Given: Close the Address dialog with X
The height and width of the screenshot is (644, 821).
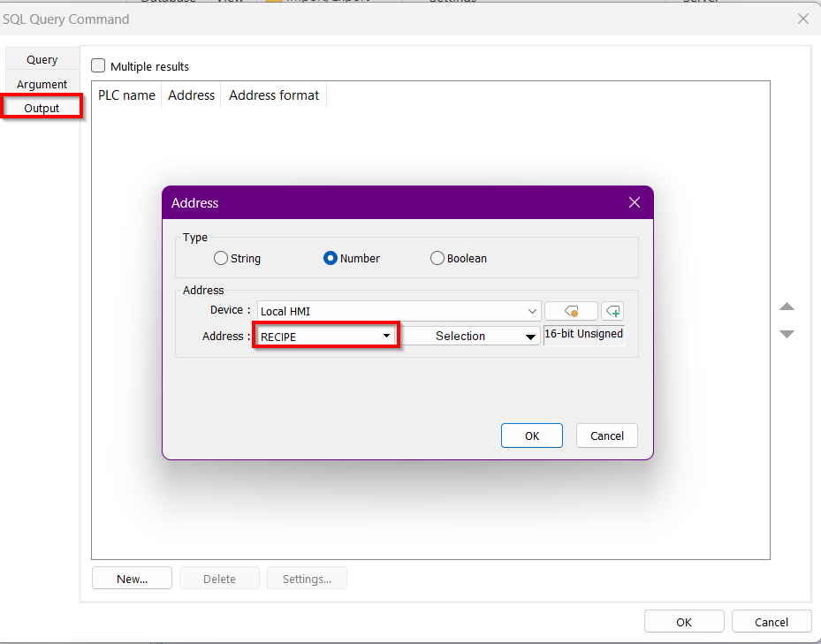Looking at the screenshot, I should 634,202.
